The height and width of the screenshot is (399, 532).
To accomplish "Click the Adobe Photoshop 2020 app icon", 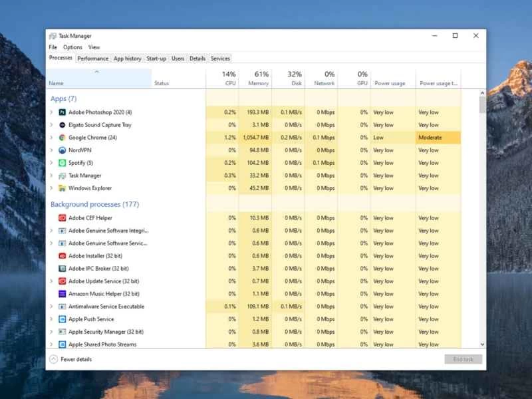I will pos(63,112).
